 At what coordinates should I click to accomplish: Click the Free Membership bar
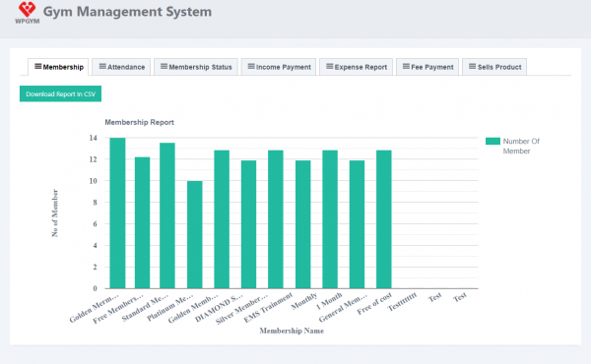point(142,223)
